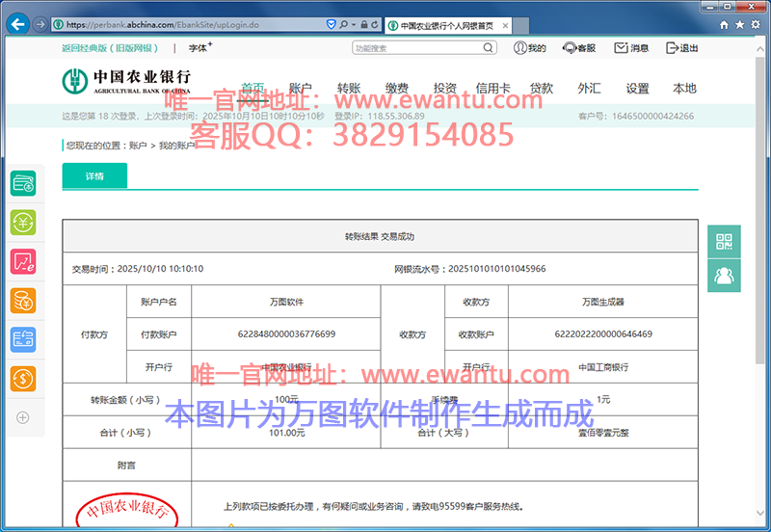The width and height of the screenshot is (771, 532).
Task: Select the 详情 tab
Action: tap(94, 176)
